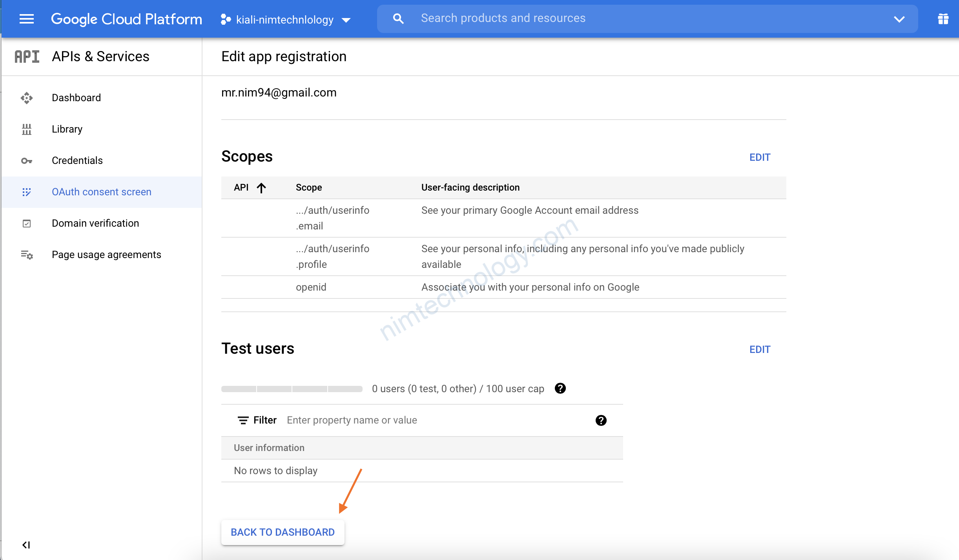
Task: Open the Library sidebar item
Action: 102,129
